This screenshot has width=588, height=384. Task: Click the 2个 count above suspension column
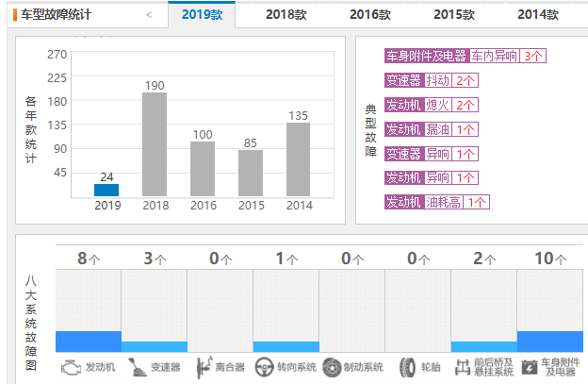click(484, 259)
